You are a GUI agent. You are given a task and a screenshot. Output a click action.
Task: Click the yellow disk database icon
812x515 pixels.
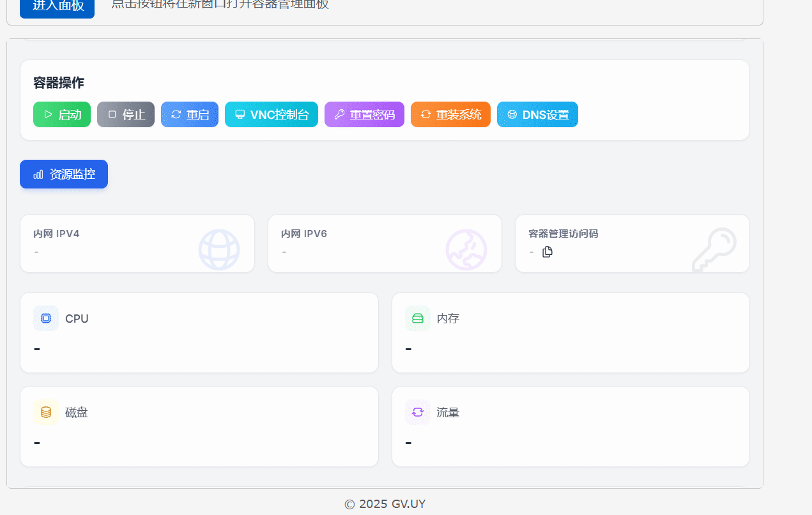tap(46, 412)
